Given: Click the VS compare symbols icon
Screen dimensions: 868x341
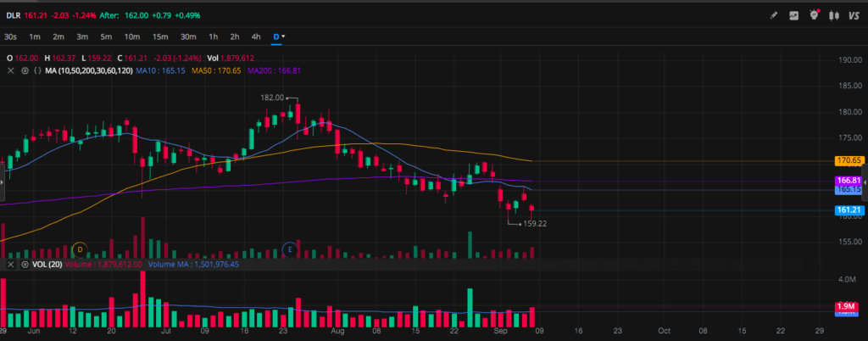Looking at the screenshot, I should 854,15.
